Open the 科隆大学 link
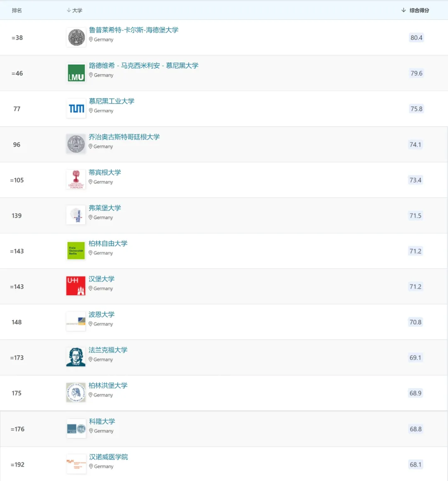Screen dimensions: 448x481 [x=102, y=421]
